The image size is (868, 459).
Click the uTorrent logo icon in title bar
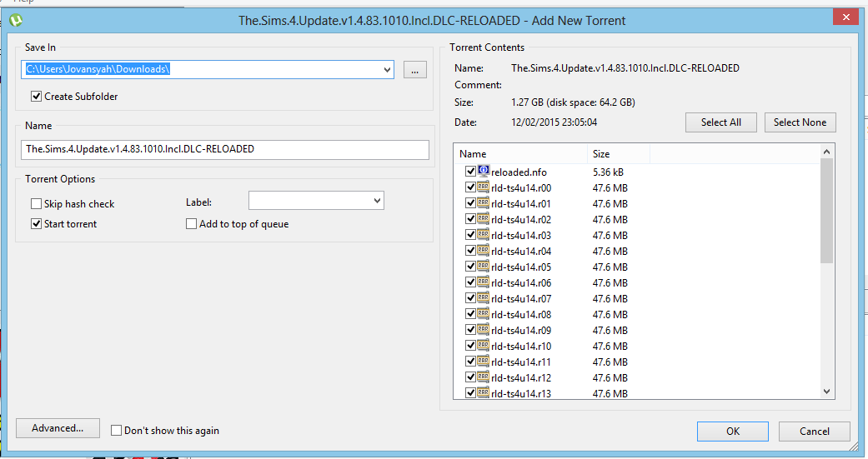(x=16, y=21)
